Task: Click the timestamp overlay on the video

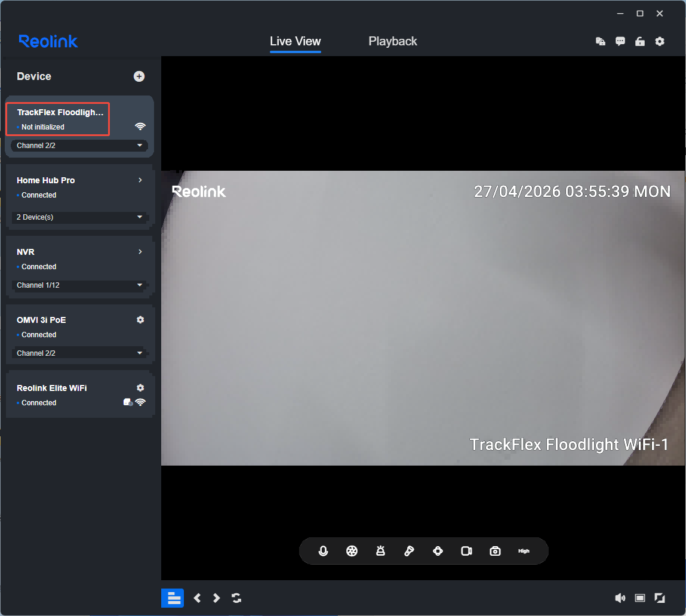Action: click(x=572, y=192)
